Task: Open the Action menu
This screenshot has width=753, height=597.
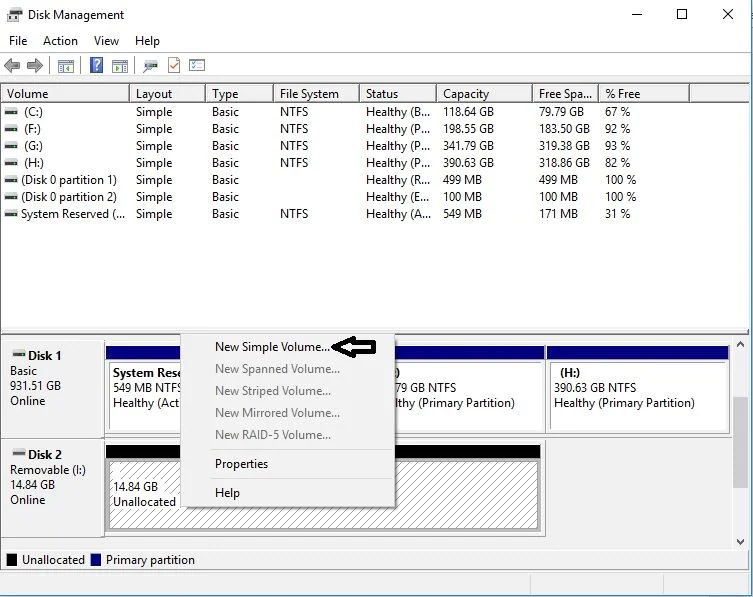Action: click(x=61, y=41)
